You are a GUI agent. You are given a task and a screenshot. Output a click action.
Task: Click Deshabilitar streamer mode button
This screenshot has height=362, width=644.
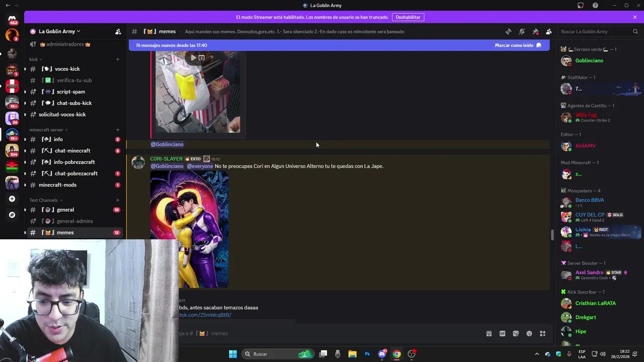tap(408, 17)
